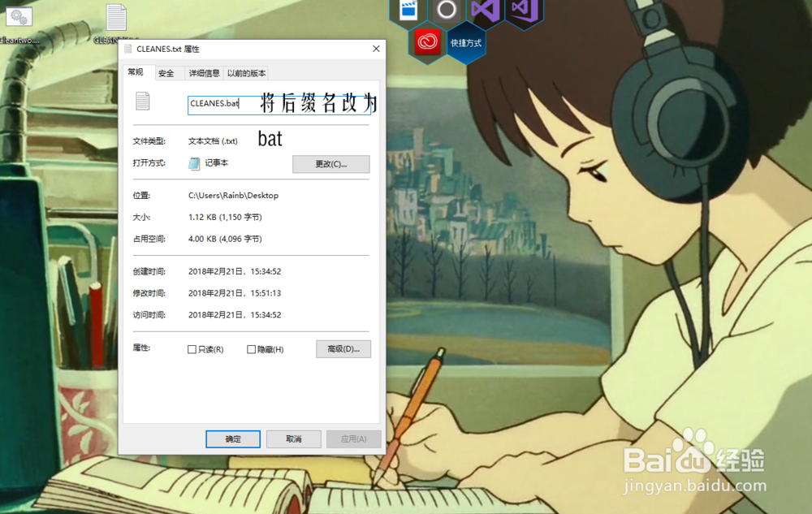Click the 创建时间 date value
The image size is (812, 514).
pos(235,271)
